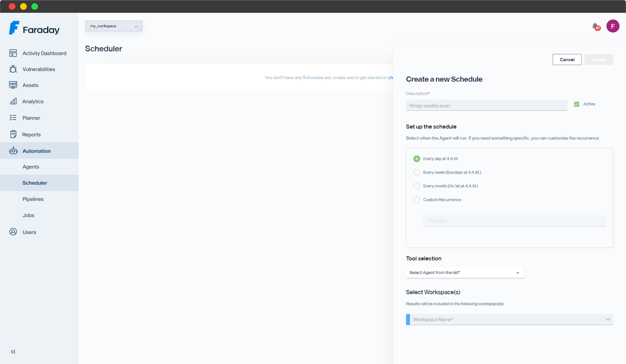Viewport: 626px width, 364px height.
Task: Click the Assets server icon
Action: click(13, 85)
